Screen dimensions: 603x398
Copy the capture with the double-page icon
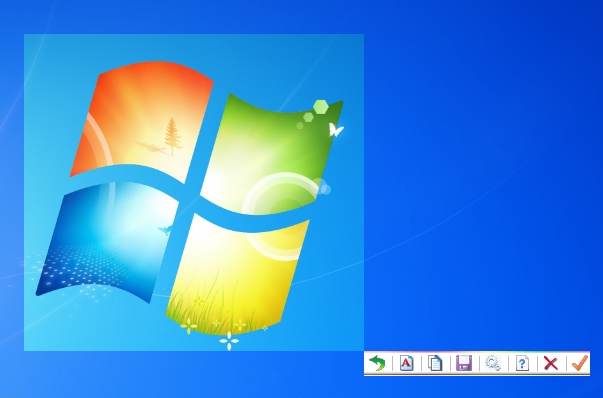pos(435,363)
